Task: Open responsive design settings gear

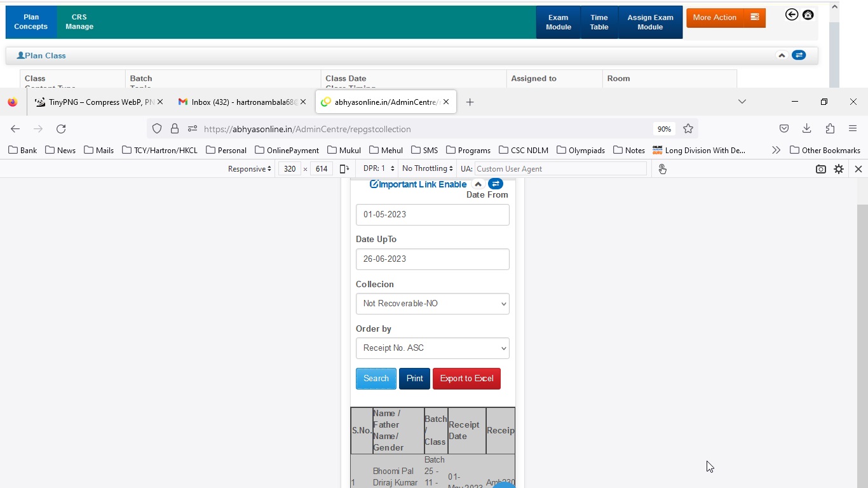Action: [x=839, y=169]
